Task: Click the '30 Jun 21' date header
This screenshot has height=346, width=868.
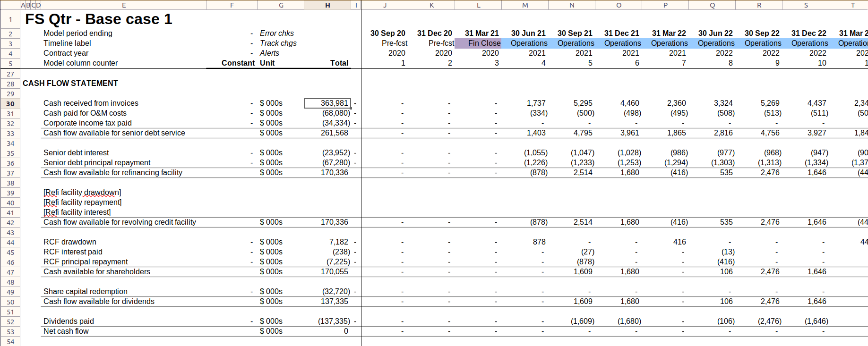Action: tap(528, 34)
